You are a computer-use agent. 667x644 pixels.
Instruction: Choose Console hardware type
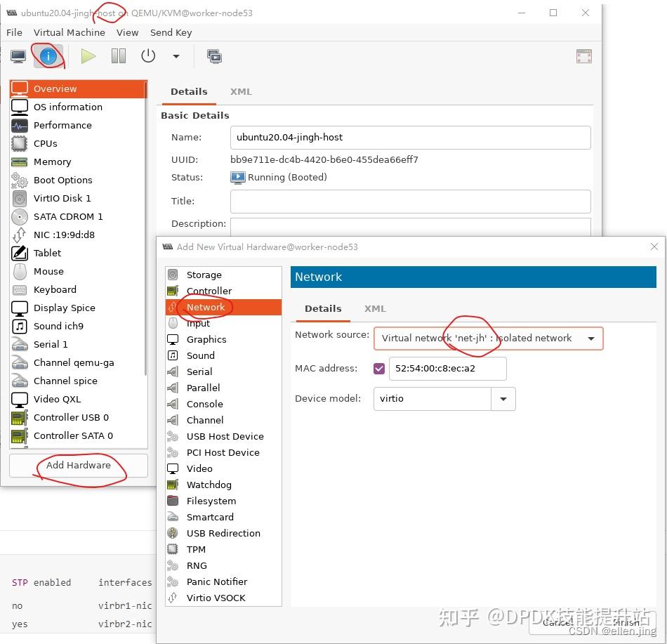[223, 405]
